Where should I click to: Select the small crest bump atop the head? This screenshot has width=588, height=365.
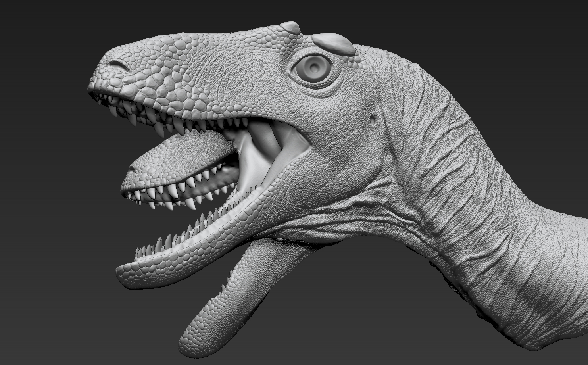[x=291, y=27]
